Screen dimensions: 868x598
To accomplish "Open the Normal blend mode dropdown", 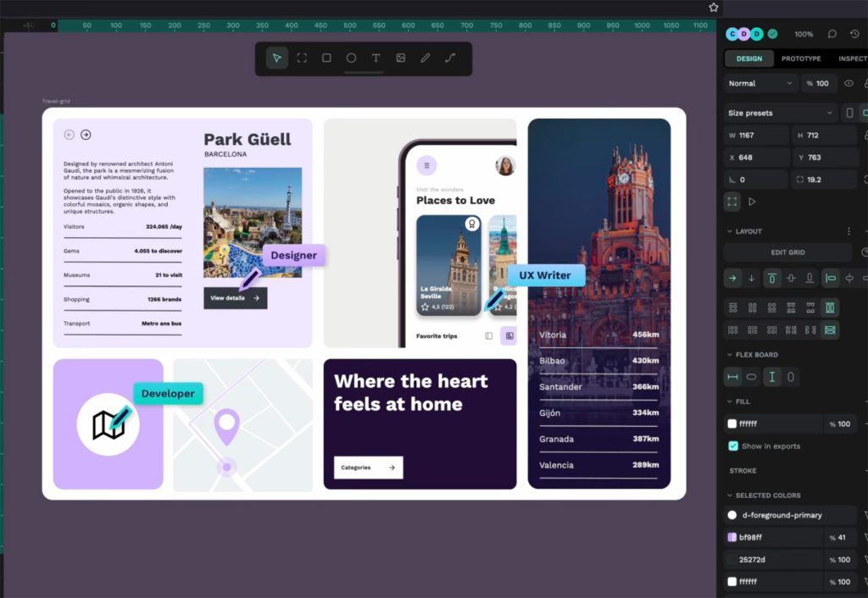I will pos(760,83).
